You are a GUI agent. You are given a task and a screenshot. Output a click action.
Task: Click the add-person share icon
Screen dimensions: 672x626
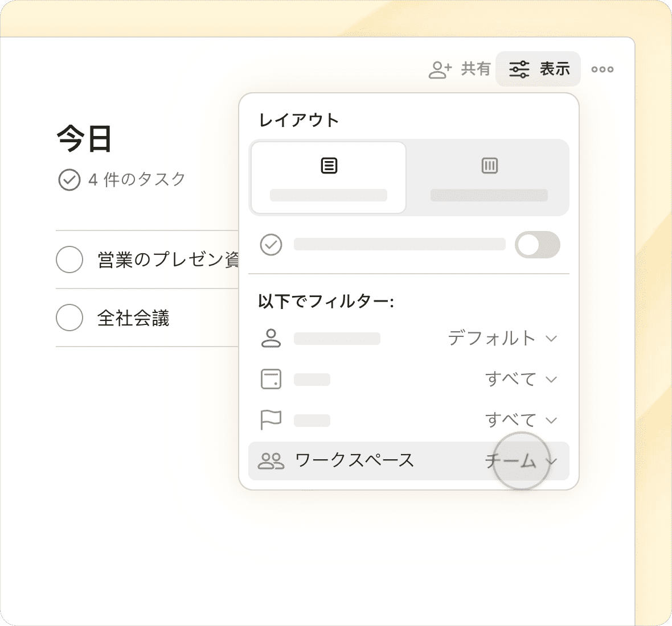[440, 69]
